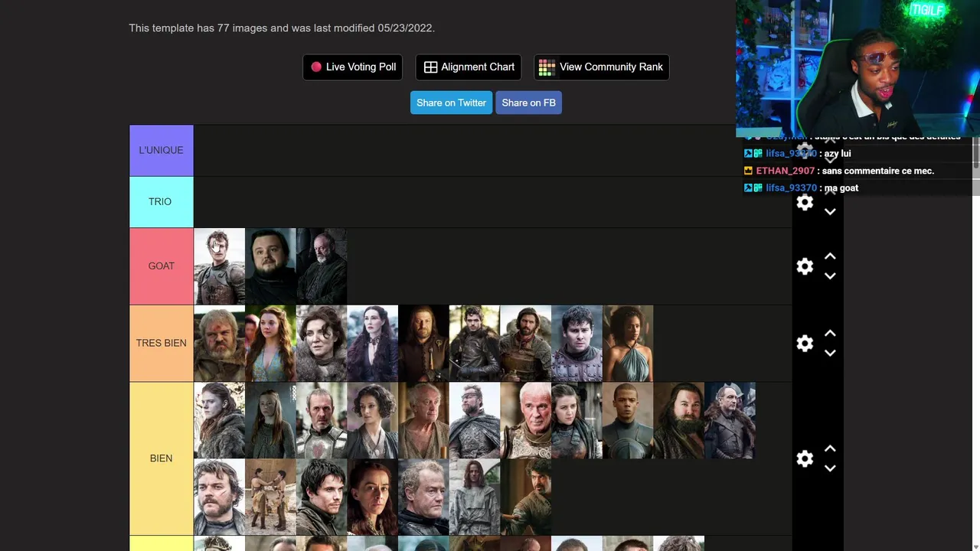Select the dark-red-haired woman with choker necklace
980x551 pixels.
point(373,343)
